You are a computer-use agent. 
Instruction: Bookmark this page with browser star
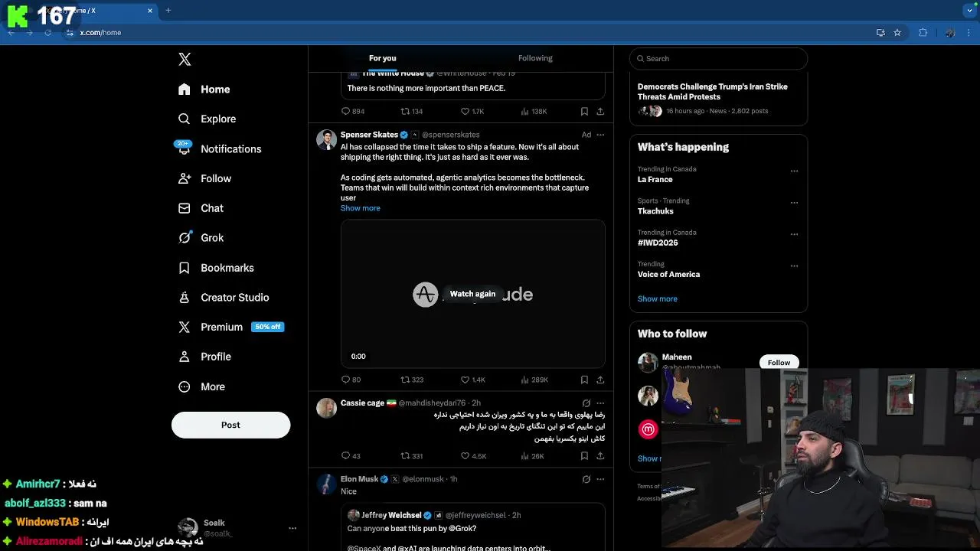click(897, 33)
